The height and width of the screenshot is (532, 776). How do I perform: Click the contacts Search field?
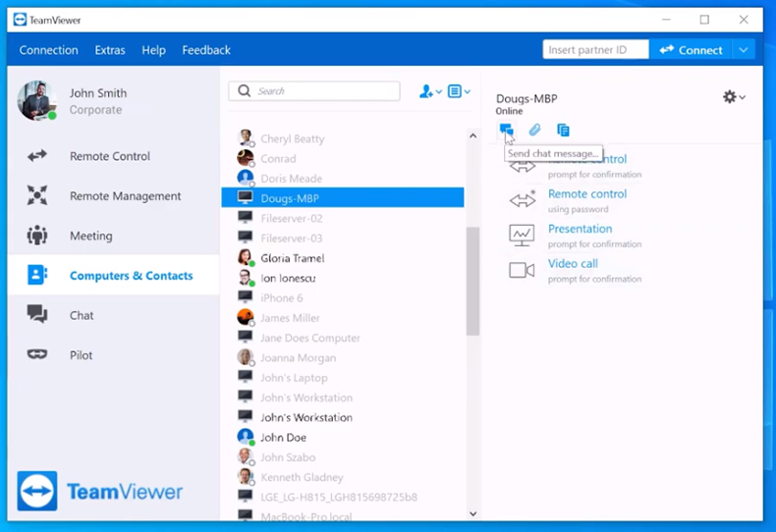coord(314,91)
